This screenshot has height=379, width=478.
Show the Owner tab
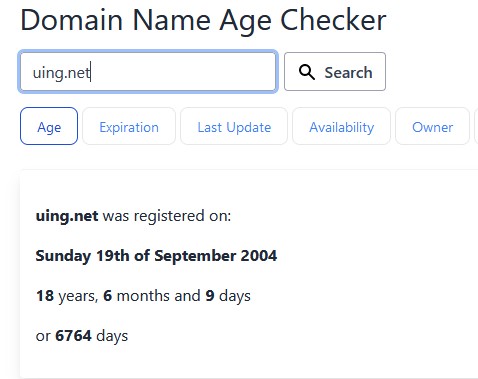(432, 126)
